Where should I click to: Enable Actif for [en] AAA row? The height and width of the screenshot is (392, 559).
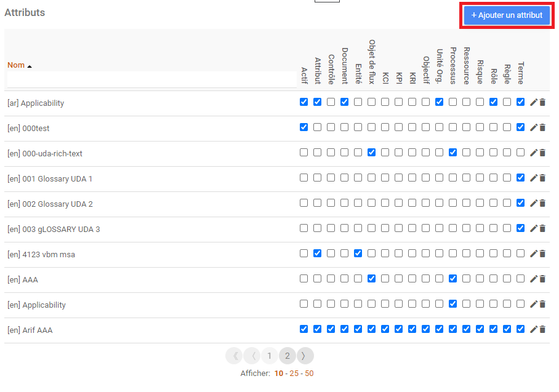coord(304,279)
